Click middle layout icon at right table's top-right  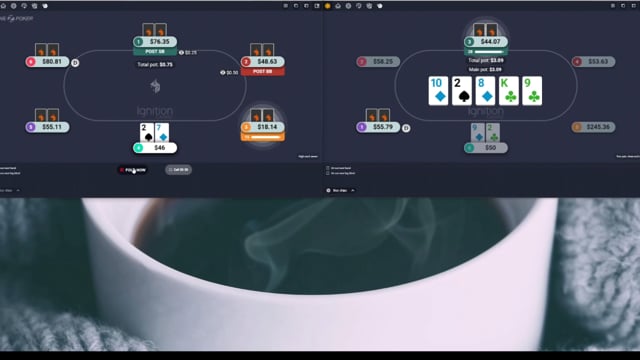pos(623,6)
